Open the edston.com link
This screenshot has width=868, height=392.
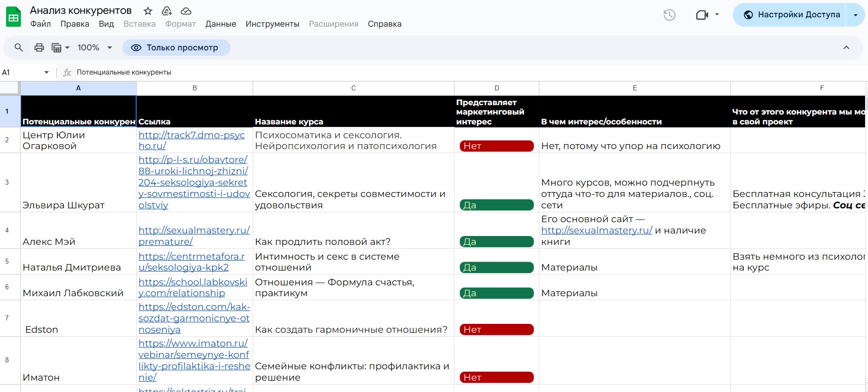[194, 318]
